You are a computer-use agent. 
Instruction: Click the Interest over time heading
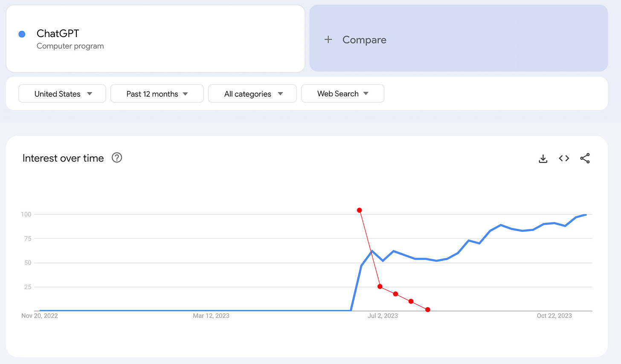[x=63, y=158]
